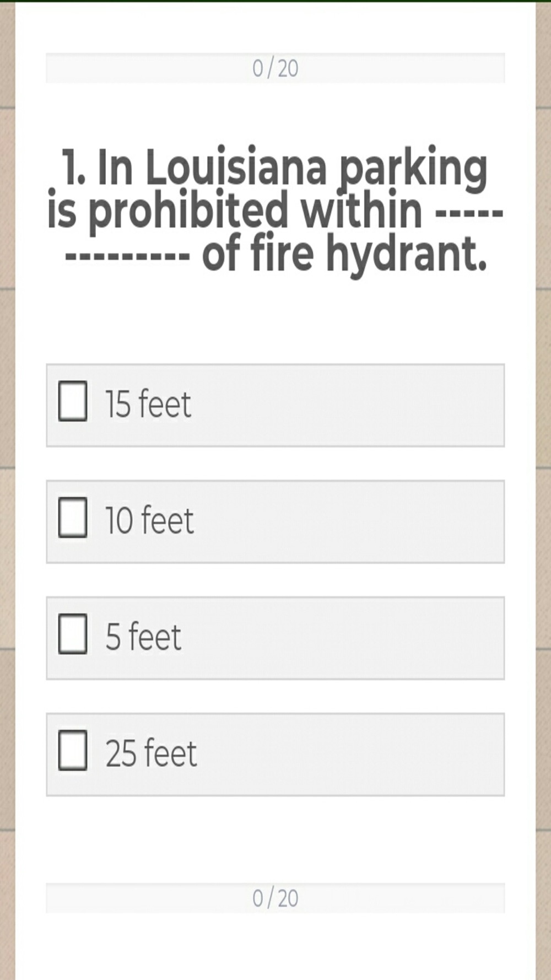Screen dimensions: 551x980
Task: Click the fire hydrant question heading
Action: [x=275, y=210]
